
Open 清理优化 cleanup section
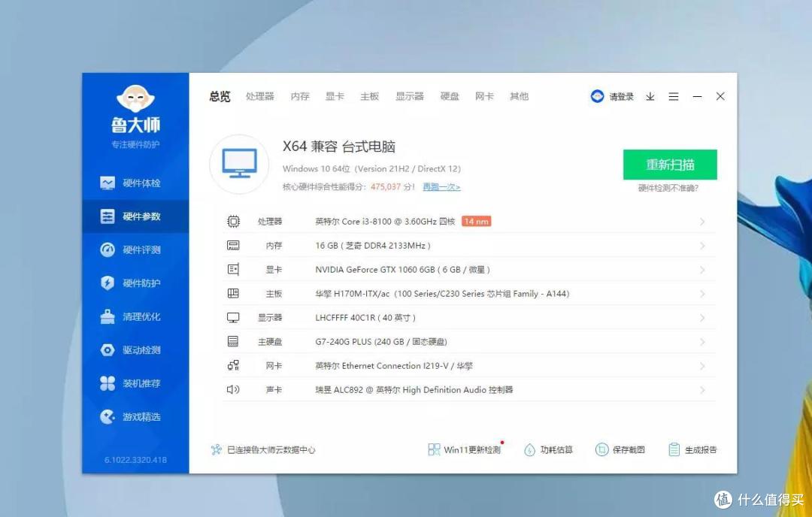pyautogui.click(x=135, y=316)
